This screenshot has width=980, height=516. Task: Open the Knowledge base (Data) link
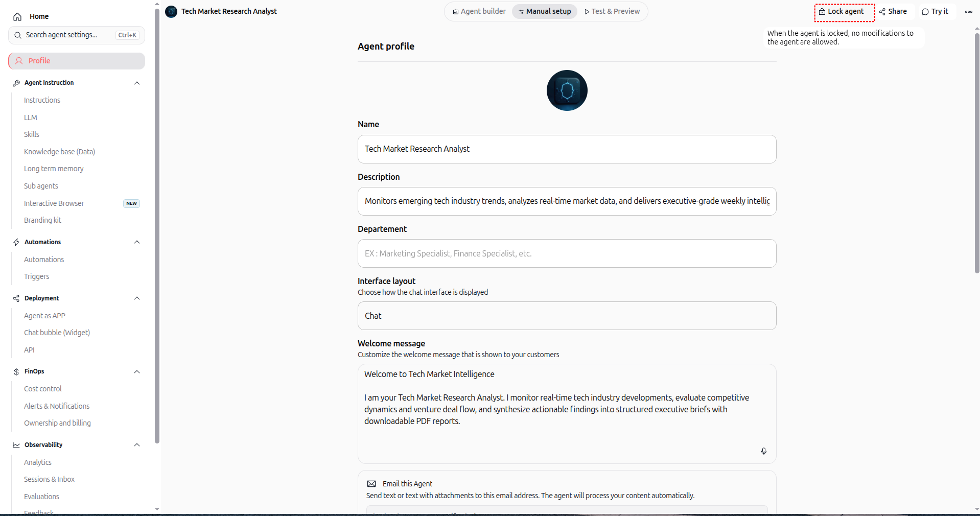(59, 152)
